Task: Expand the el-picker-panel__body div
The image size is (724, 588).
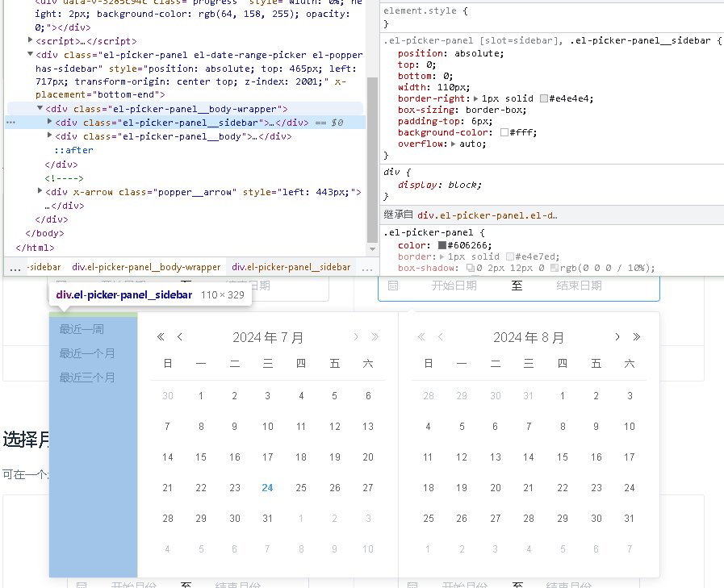Action: point(49,136)
